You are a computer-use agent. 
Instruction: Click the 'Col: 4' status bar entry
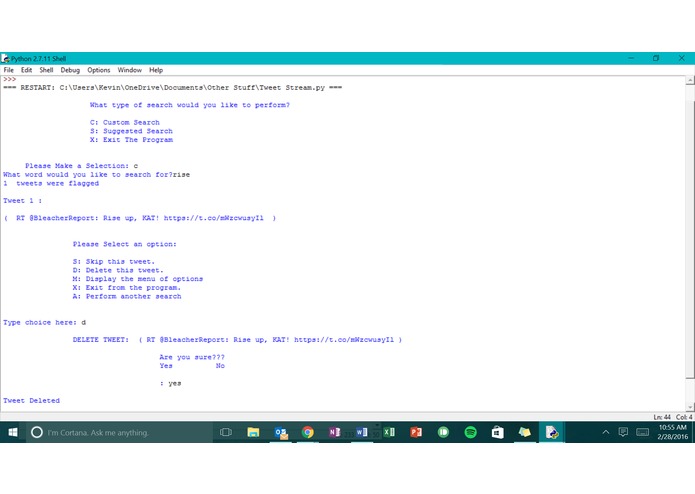(x=684, y=417)
